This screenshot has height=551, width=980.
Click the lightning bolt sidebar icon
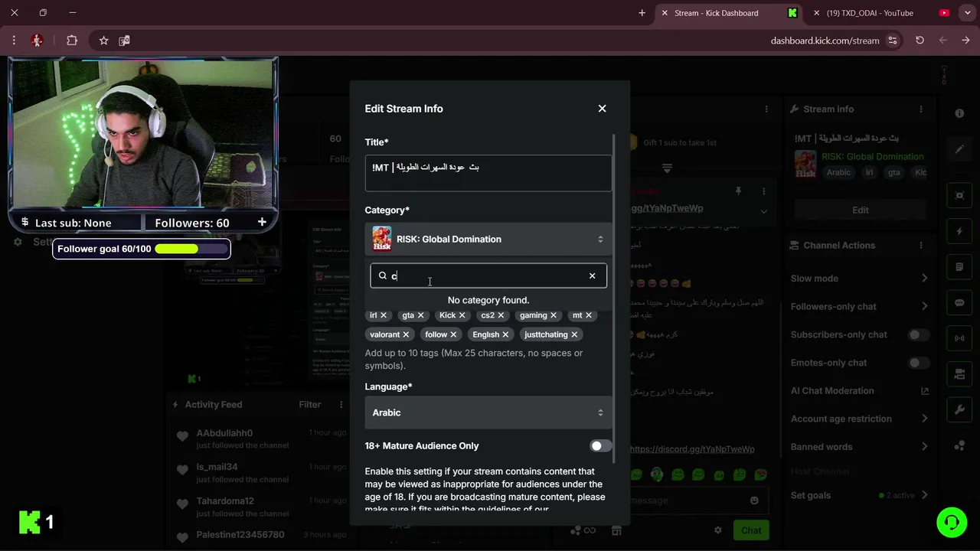coord(959,231)
